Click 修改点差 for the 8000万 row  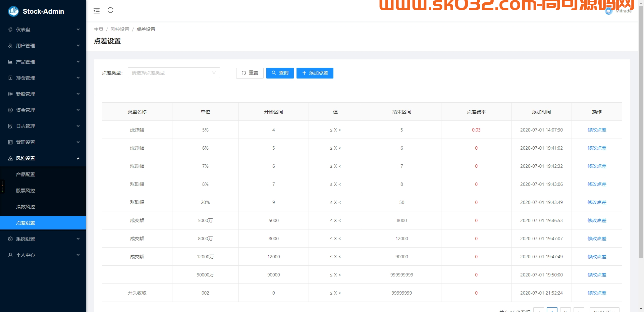pos(597,239)
